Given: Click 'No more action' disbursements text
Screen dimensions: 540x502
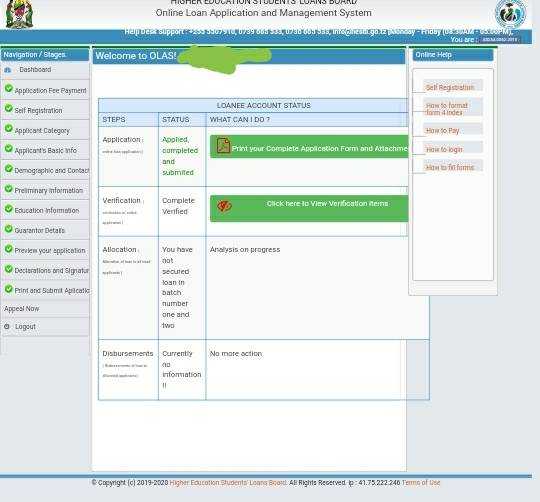Looking at the screenshot, I should (x=236, y=354).
